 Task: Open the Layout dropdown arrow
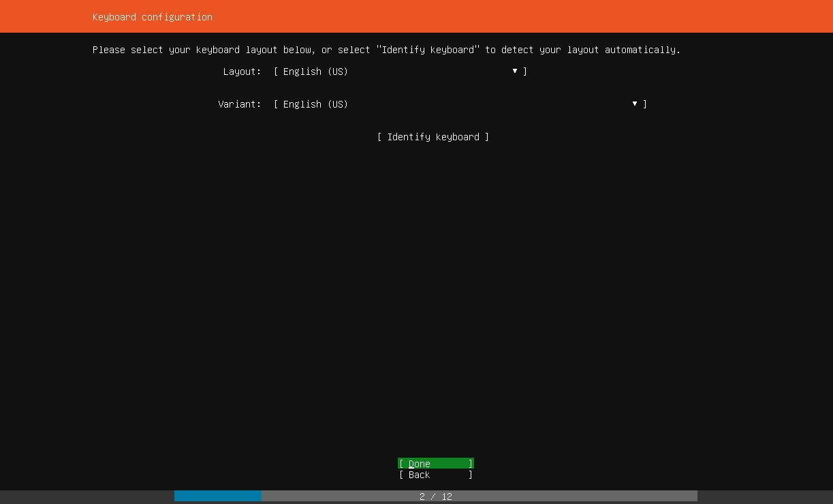[514, 71]
